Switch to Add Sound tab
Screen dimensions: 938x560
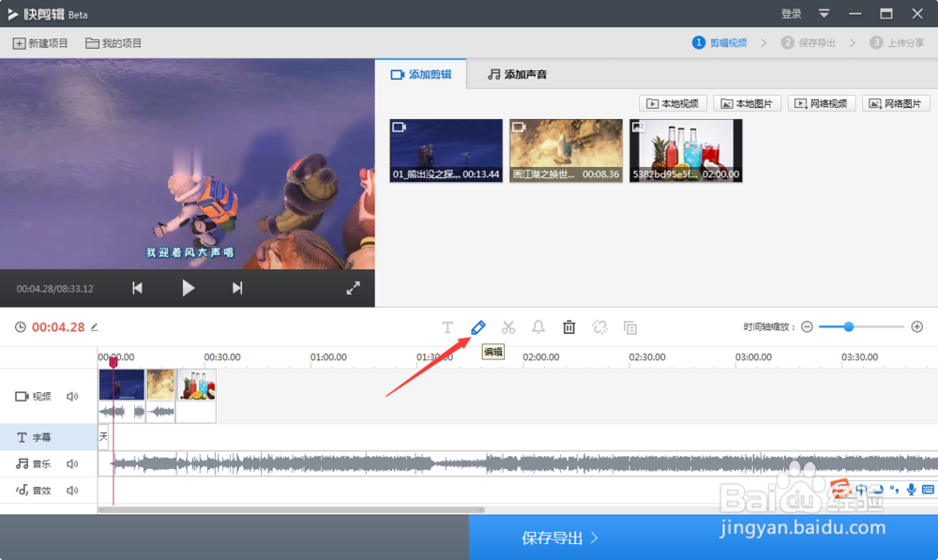[x=517, y=74]
